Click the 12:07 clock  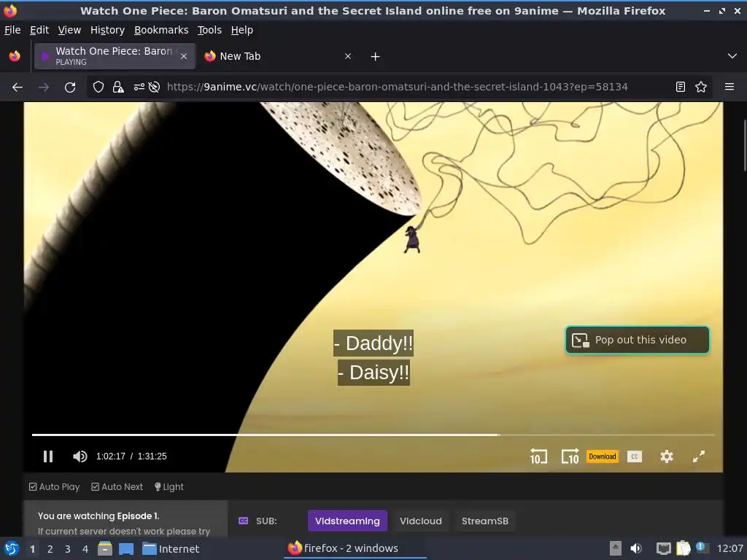pyautogui.click(x=729, y=548)
